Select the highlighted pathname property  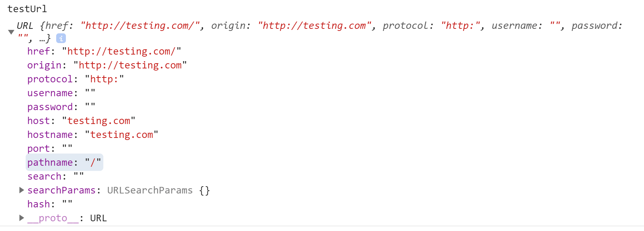click(64, 162)
